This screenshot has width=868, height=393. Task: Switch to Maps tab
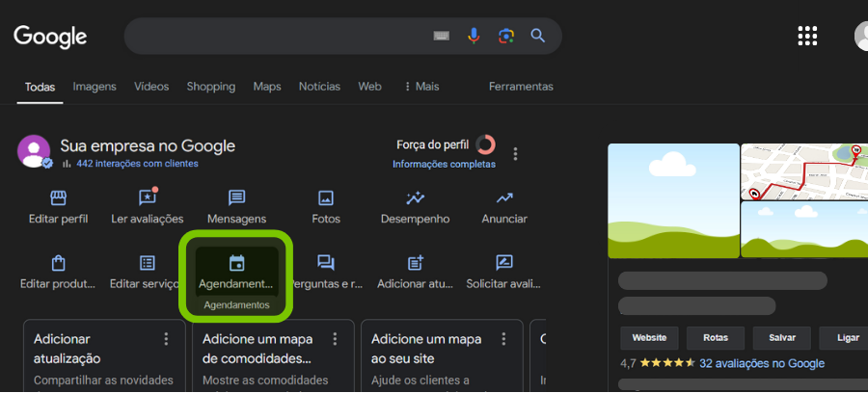tap(267, 87)
